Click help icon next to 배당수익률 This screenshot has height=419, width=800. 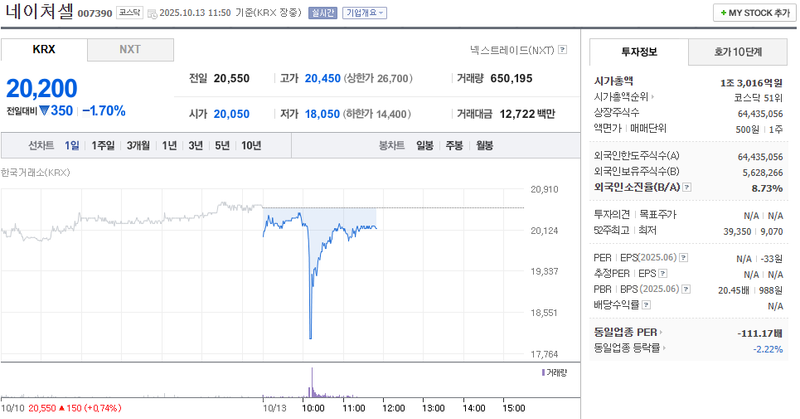pos(646,305)
